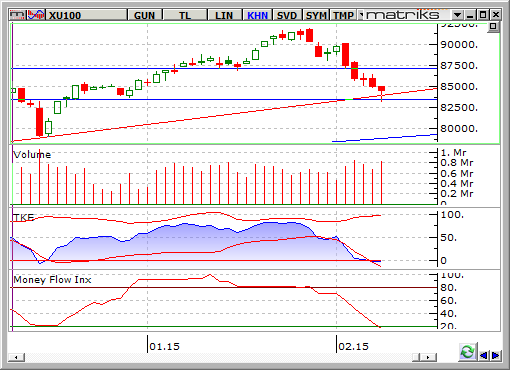Click horizontal scrollbar right arrow
Viewport: 510px width, 370px height.
click(428, 358)
